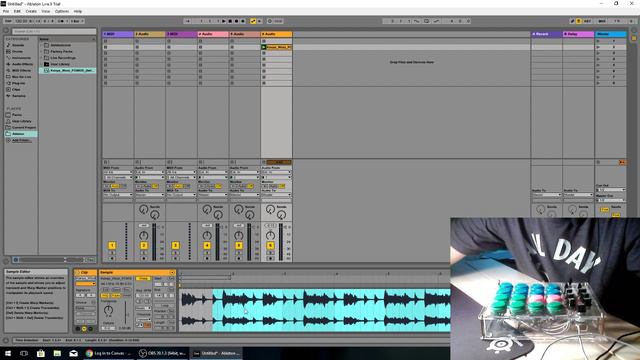The height and width of the screenshot is (360, 640).
Task: Open the Sounds category in browser
Action: click(18, 45)
